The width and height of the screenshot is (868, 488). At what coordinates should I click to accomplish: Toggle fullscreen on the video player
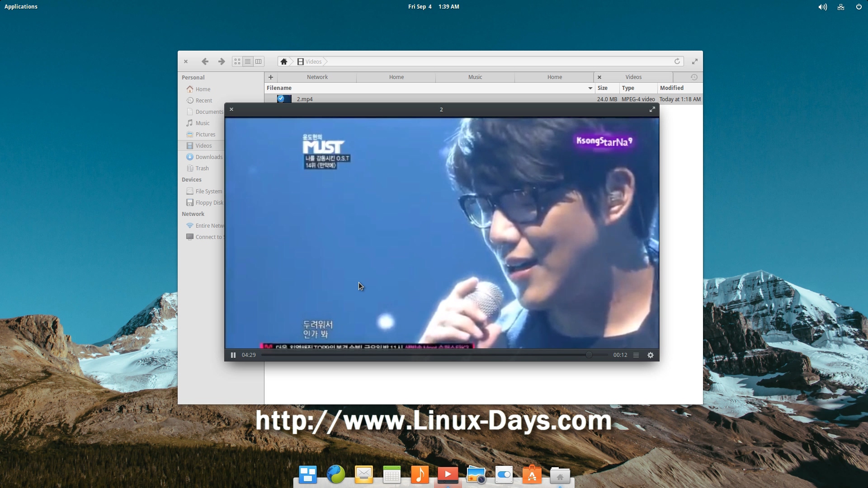pos(652,109)
